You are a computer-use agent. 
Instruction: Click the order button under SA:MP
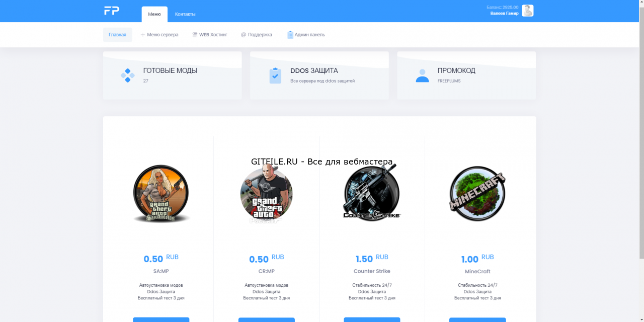(x=161, y=319)
